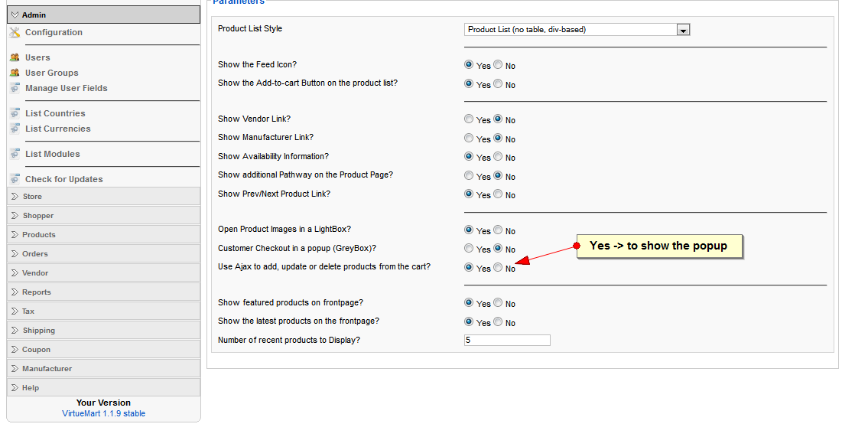Select Yes for Customer Checkout in popup
The image size is (868, 424).
tap(469, 249)
